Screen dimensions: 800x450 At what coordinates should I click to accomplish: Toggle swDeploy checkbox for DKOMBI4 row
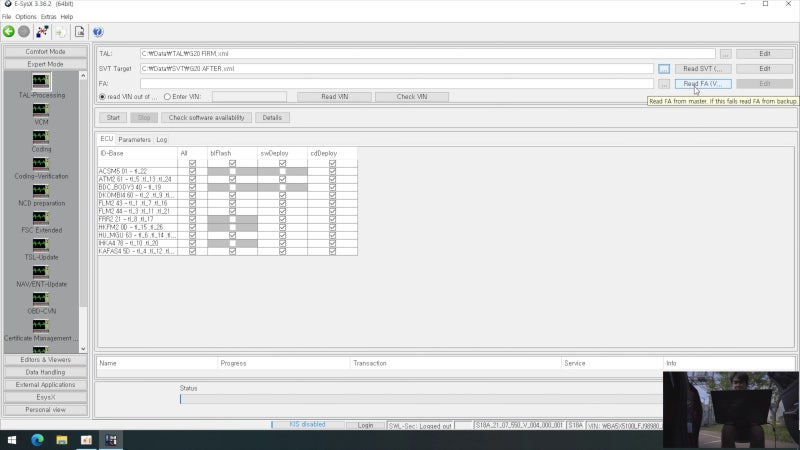coord(282,195)
